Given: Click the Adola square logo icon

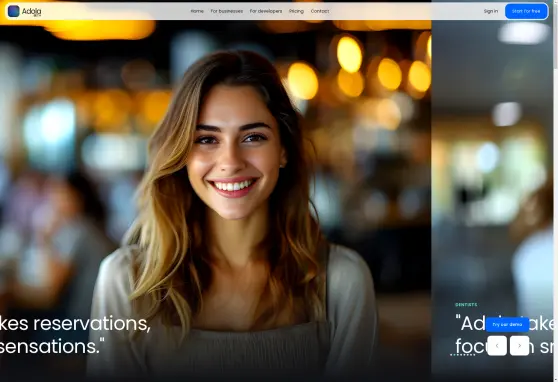Looking at the screenshot, I should coord(14,11).
